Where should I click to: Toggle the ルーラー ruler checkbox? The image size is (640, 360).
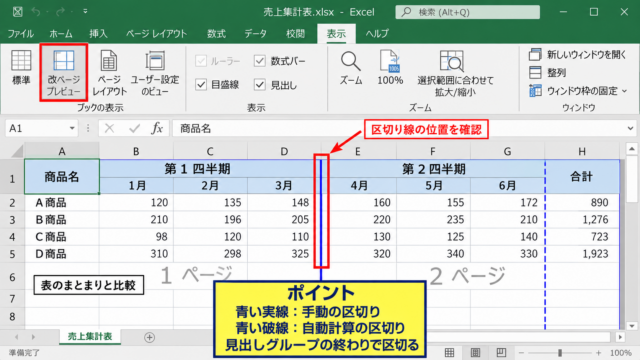click(x=201, y=61)
